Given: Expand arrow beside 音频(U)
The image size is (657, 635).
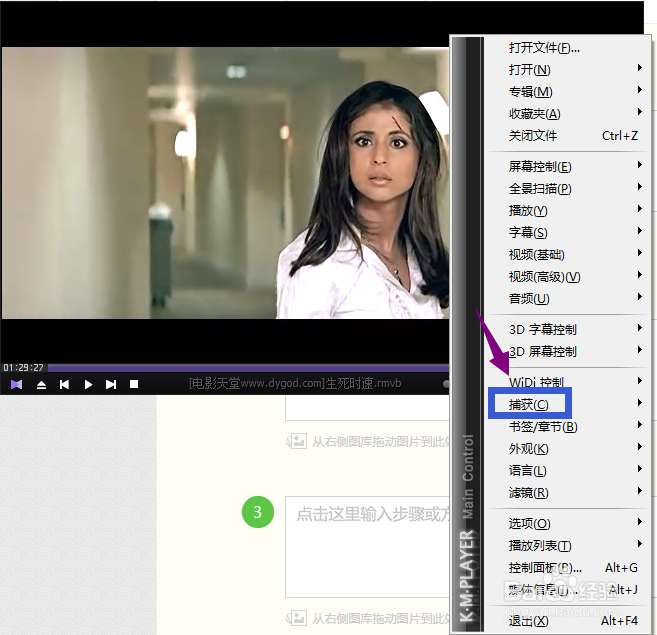Looking at the screenshot, I should coord(639,297).
